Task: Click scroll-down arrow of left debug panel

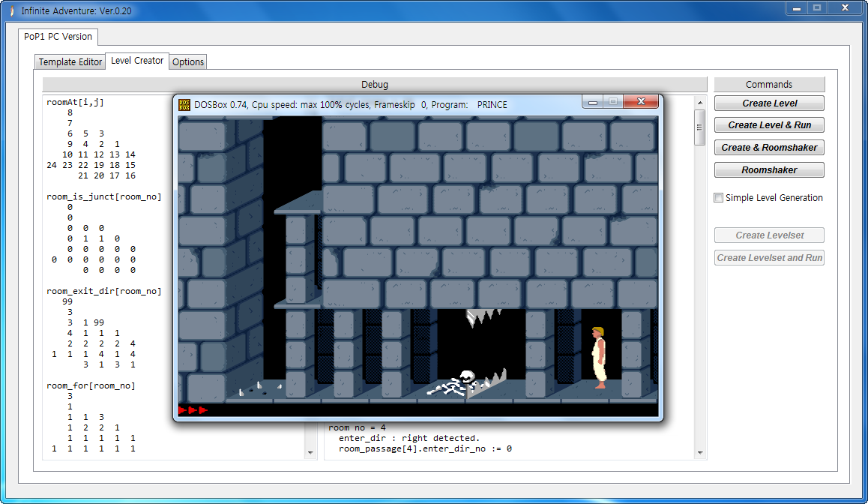Action: pyautogui.click(x=310, y=453)
